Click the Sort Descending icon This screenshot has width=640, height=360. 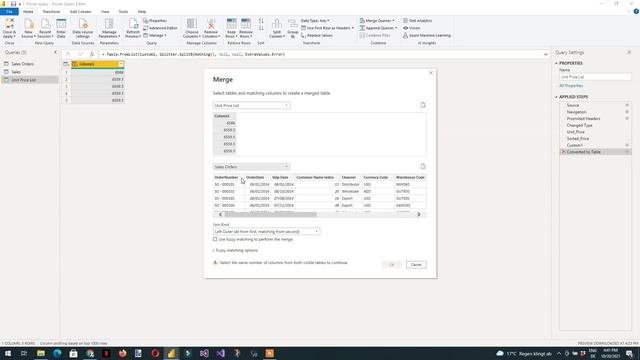[261, 28]
